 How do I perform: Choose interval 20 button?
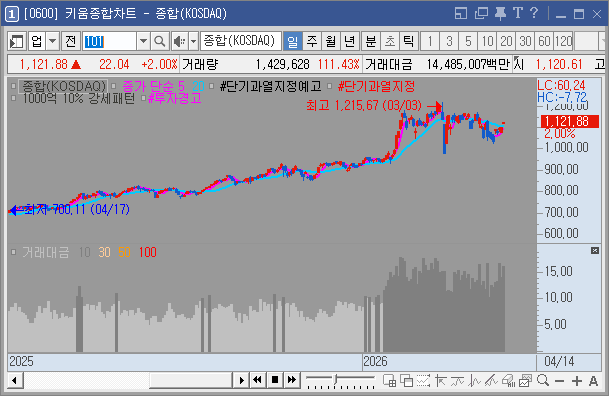[506, 41]
